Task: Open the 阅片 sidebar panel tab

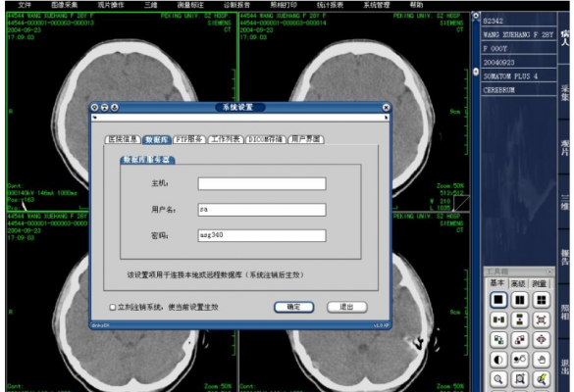Action: coord(565,147)
